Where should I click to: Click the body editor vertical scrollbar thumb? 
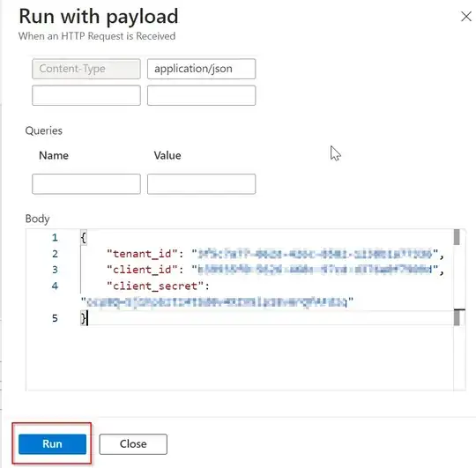pos(457,237)
